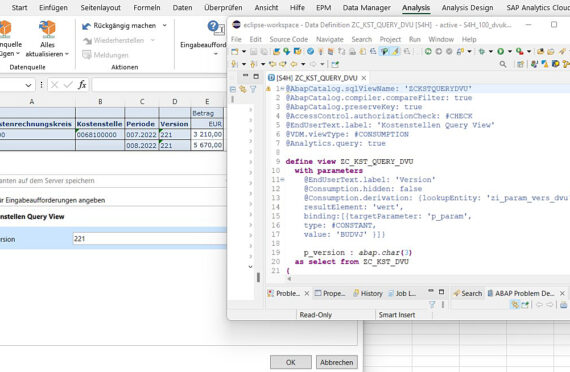570x372 pixels.
Task: Minimize the bottom Problems panel
Action: pos(431,291)
